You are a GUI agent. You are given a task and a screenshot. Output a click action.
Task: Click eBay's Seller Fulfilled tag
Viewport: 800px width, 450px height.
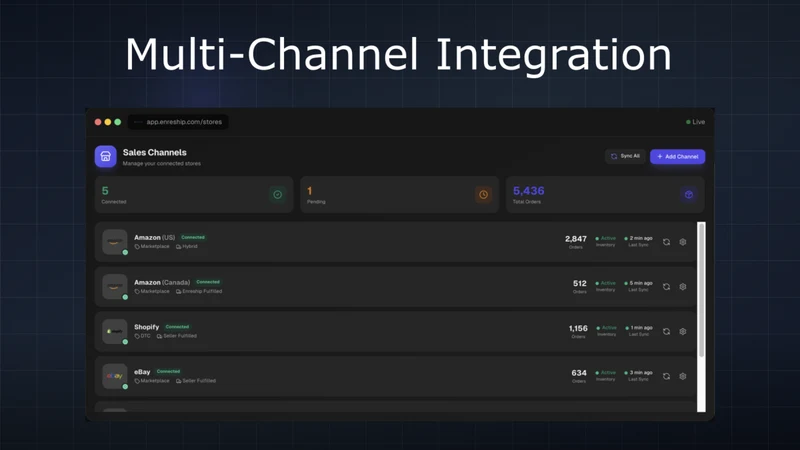[x=196, y=381]
